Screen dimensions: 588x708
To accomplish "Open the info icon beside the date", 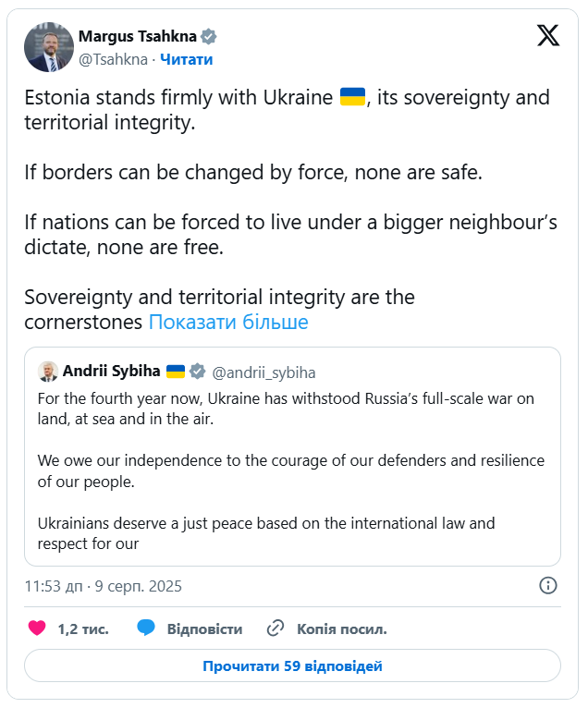I will click(547, 586).
